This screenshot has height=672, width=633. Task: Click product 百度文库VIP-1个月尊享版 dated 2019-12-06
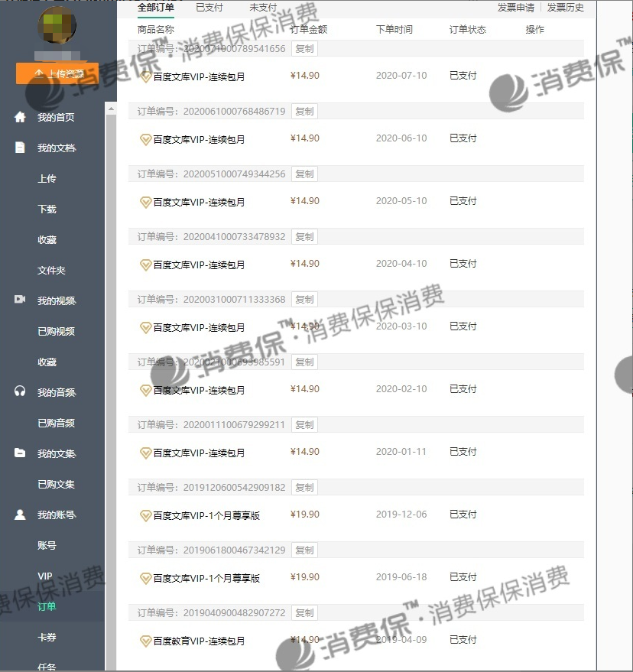tap(206, 515)
